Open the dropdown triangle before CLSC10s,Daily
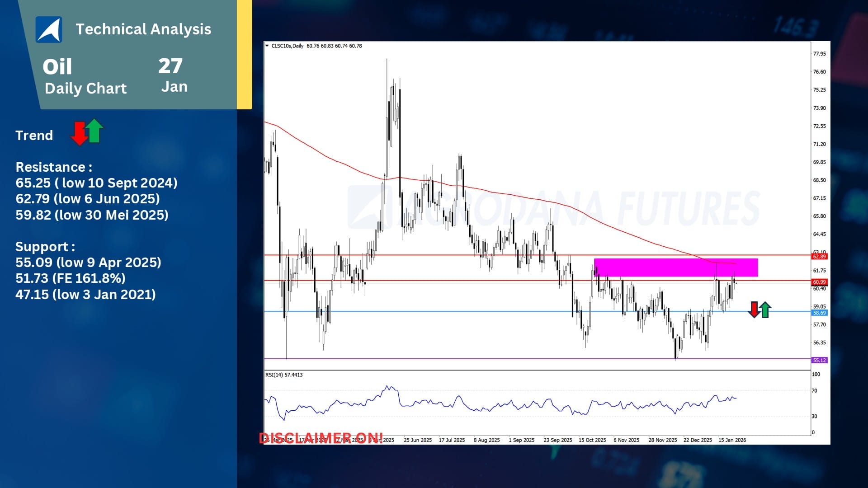 coord(267,46)
